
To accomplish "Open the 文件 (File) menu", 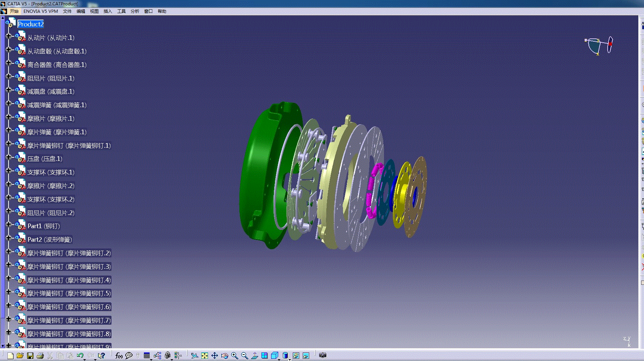I will (67, 11).
